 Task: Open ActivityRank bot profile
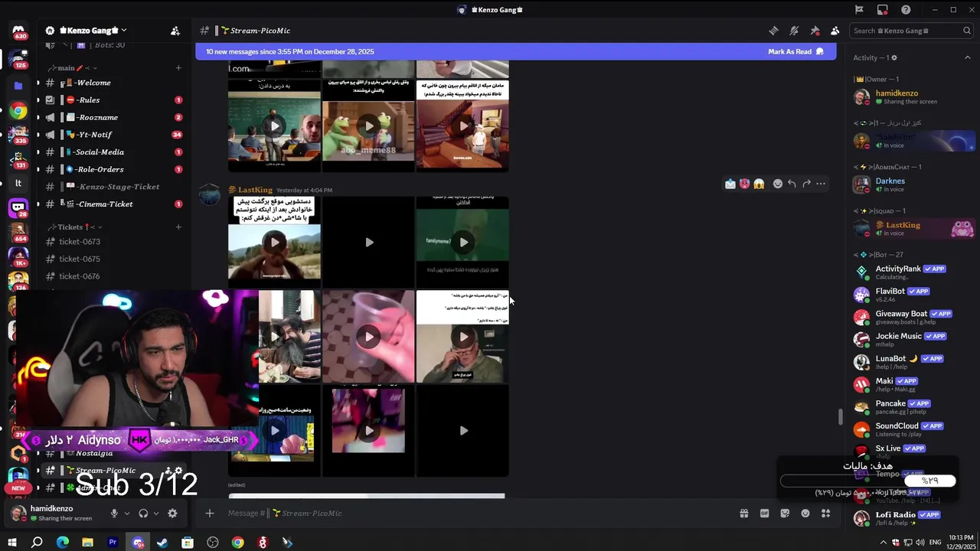(912, 272)
